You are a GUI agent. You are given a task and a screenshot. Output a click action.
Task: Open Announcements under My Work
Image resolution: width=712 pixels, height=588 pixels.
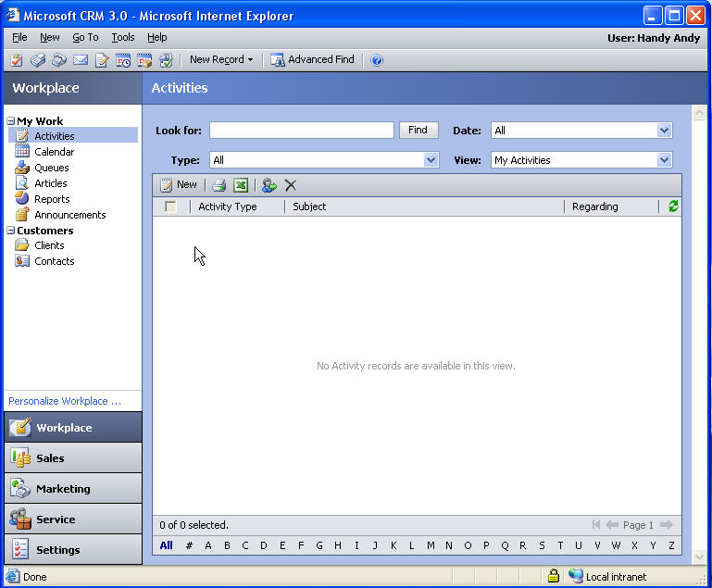(70, 215)
